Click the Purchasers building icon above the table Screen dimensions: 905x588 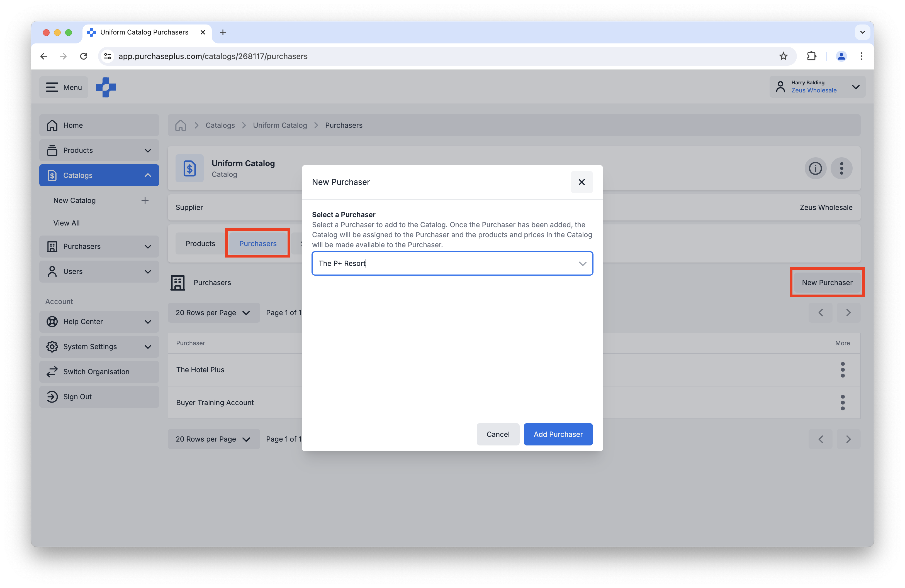tap(177, 283)
